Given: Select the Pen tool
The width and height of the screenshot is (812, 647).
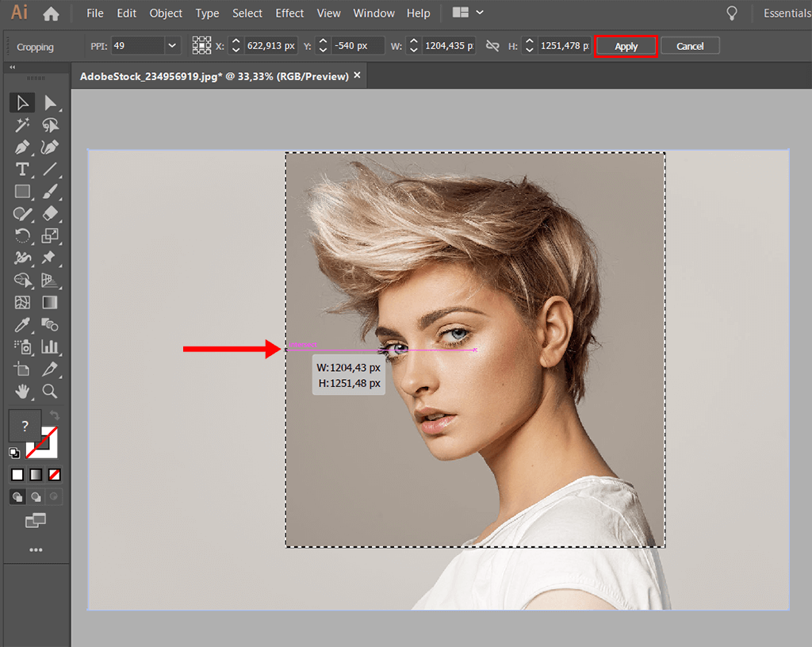Looking at the screenshot, I should point(22,147).
